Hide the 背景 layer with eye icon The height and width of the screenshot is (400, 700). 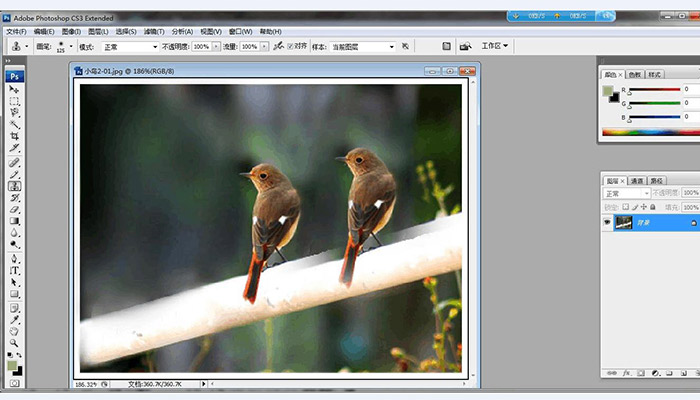607,222
